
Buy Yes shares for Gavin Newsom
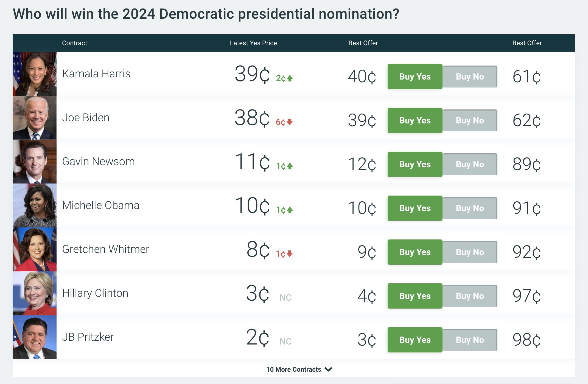pos(415,164)
